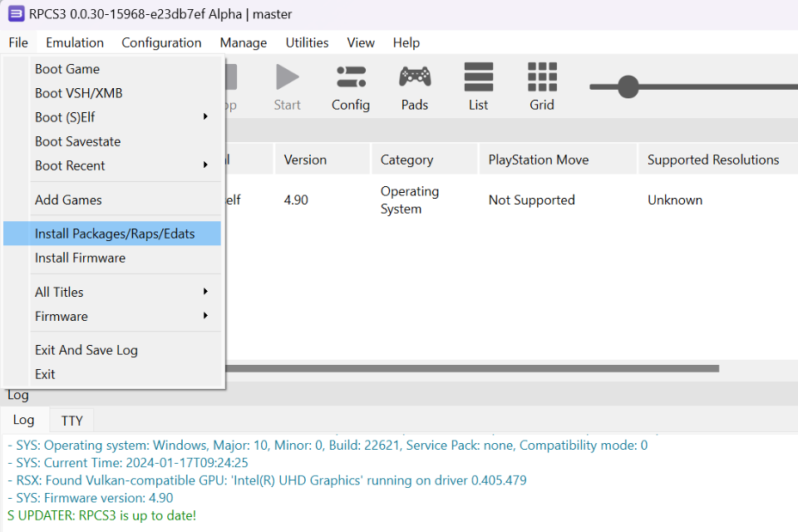Choose Exit And Save Log
This screenshot has width=798, height=532.
[112, 350]
